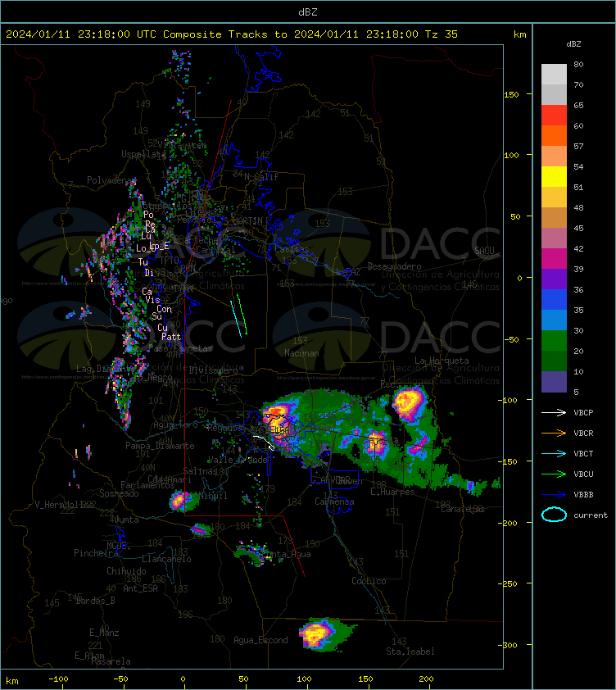
Task: Pick the slate bottom swatch of dBZ scale
Action: pyautogui.click(x=554, y=382)
